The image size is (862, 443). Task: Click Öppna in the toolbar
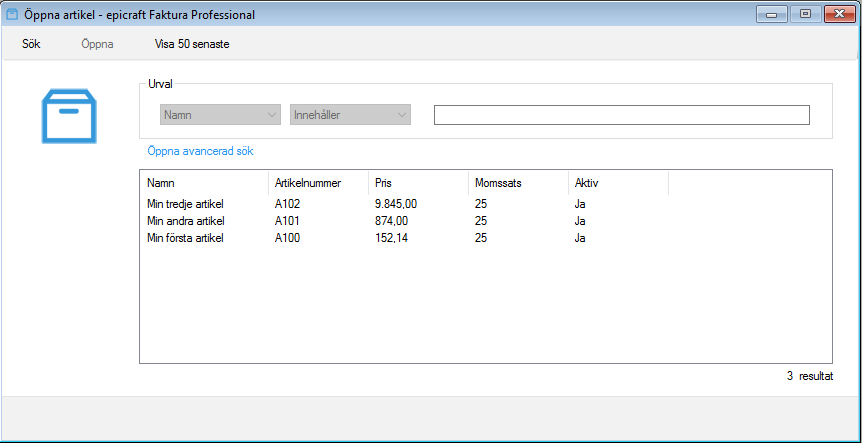(97, 45)
